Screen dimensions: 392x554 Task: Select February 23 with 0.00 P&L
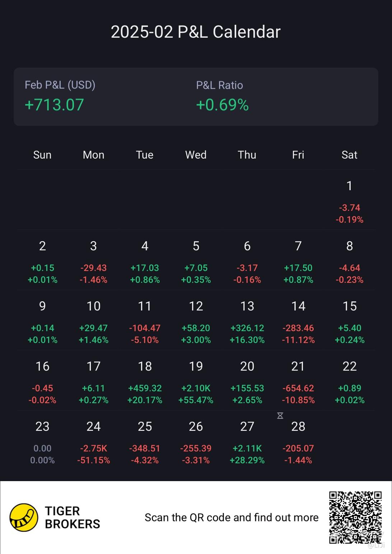[x=42, y=442]
